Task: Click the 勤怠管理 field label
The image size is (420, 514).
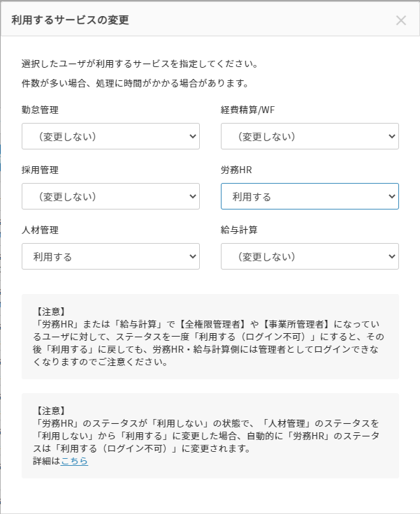Action: point(40,110)
